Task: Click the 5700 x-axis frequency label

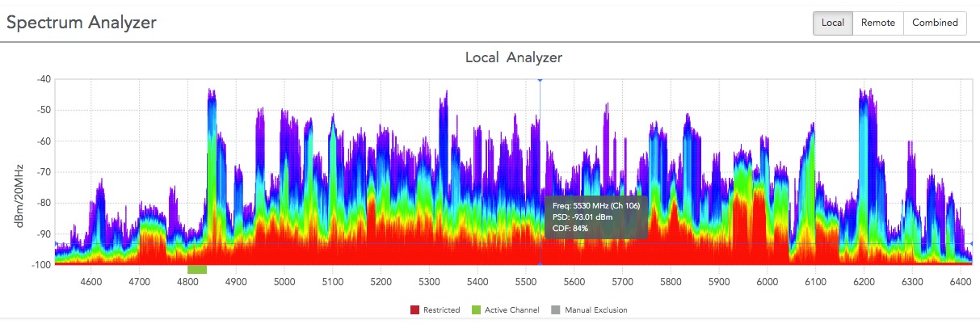Action: click(x=622, y=281)
